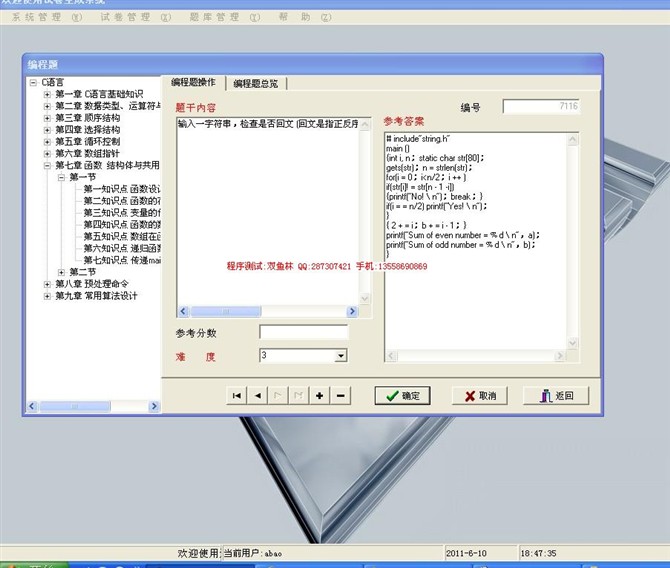Click the 参考分数 input field
Viewport: 670px width, 568px height.
tap(303, 332)
